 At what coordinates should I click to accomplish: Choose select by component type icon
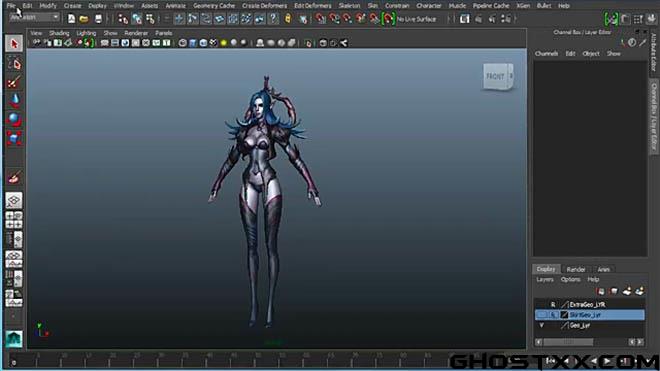pyautogui.click(x=150, y=19)
